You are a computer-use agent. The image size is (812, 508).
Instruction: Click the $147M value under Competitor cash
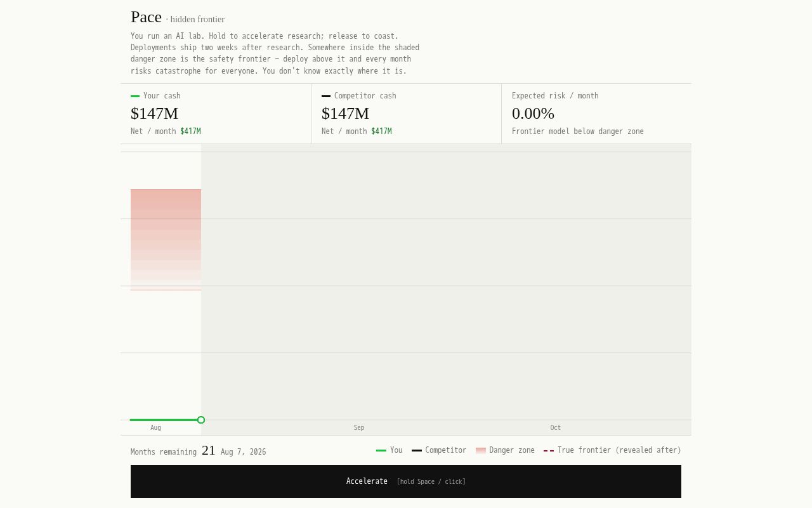click(345, 114)
